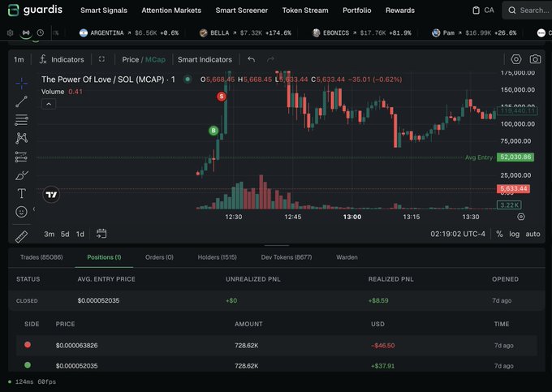This screenshot has width=552, height=392.
Task: Switch to Positions (1) tab
Action: pyautogui.click(x=104, y=257)
